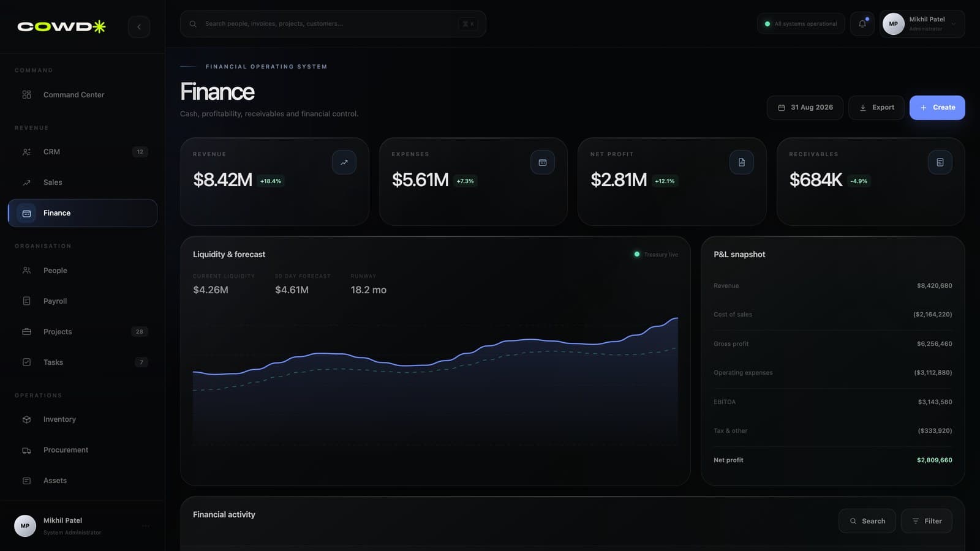Click the CRM count badge 12

(x=140, y=152)
